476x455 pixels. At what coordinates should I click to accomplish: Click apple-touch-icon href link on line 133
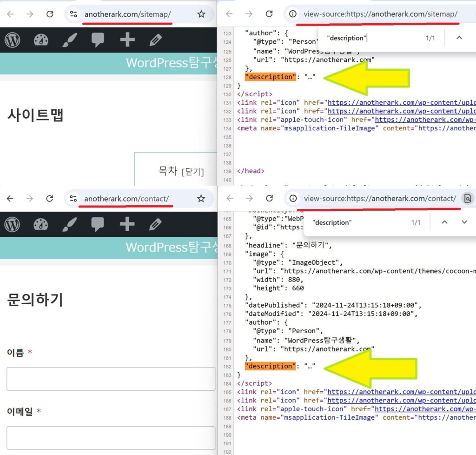[425, 120]
